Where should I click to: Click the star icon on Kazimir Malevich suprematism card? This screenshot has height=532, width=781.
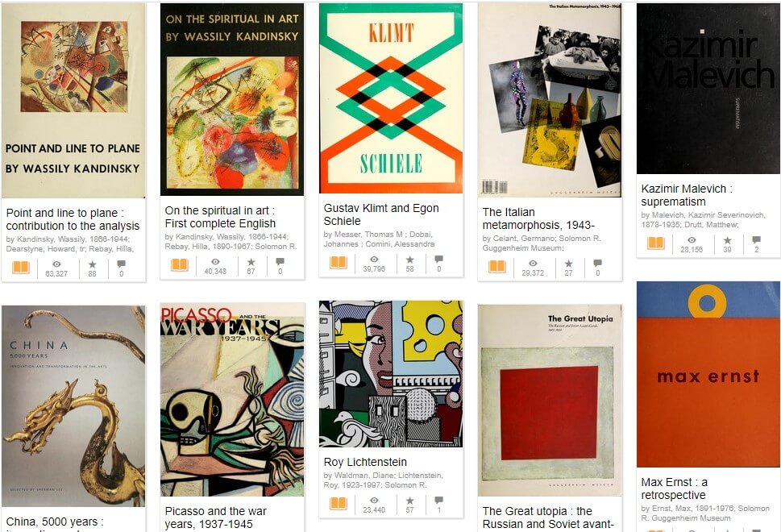[x=727, y=240]
